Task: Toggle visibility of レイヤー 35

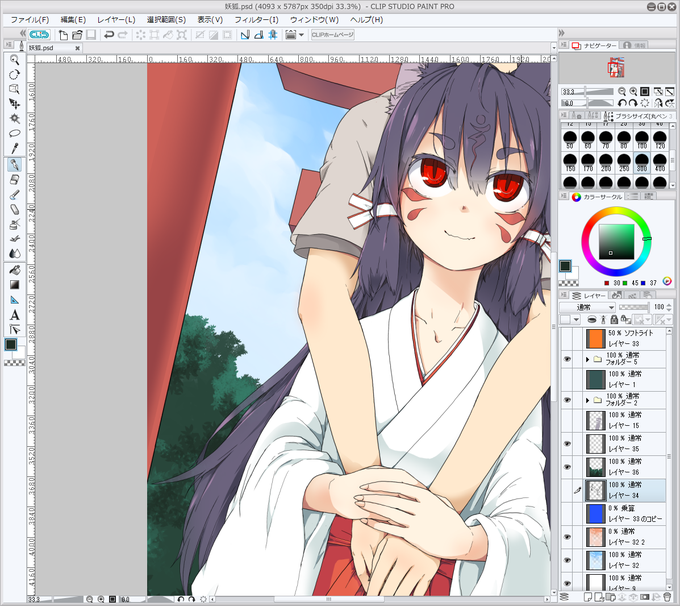Action: pyautogui.click(x=567, y=444)
